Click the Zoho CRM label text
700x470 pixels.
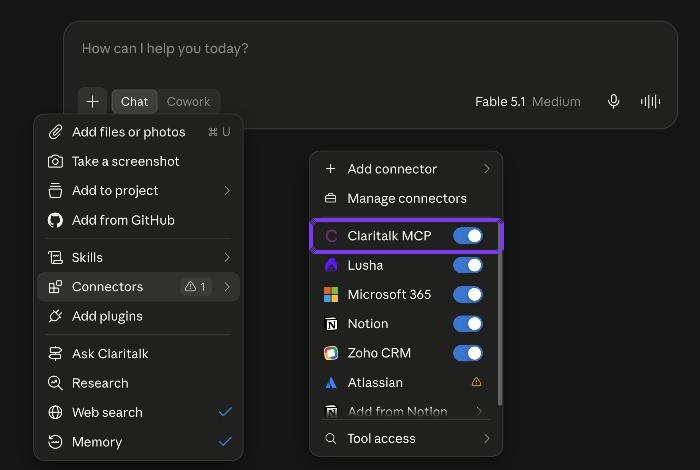[x=379, y=353]
